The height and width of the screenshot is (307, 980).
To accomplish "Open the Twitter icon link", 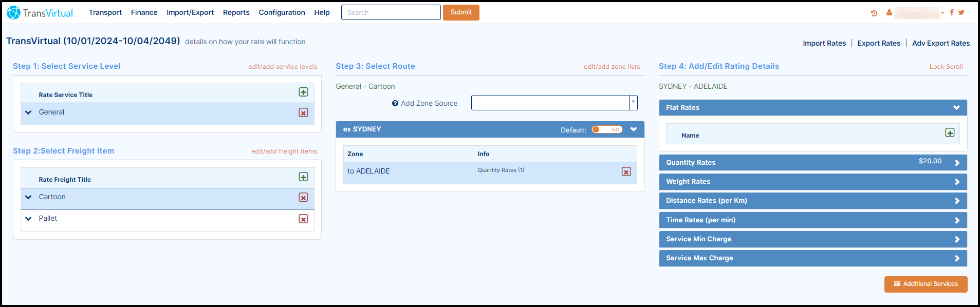I will (x=961, y=12).
